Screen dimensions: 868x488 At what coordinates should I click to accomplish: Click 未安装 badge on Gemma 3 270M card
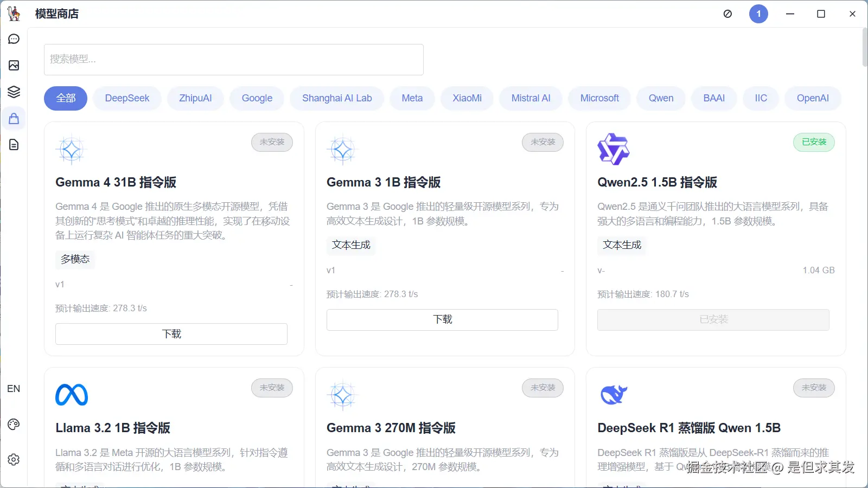(543, 388)
